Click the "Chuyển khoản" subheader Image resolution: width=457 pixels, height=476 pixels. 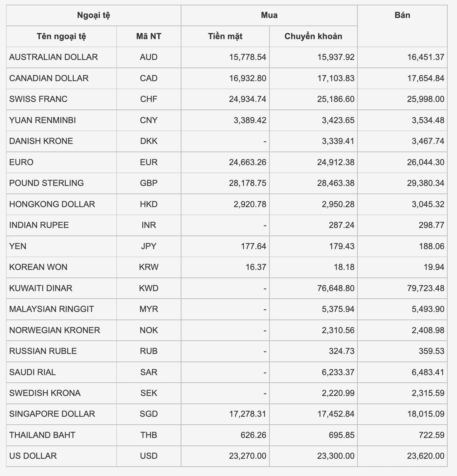[x=313, y=36]
